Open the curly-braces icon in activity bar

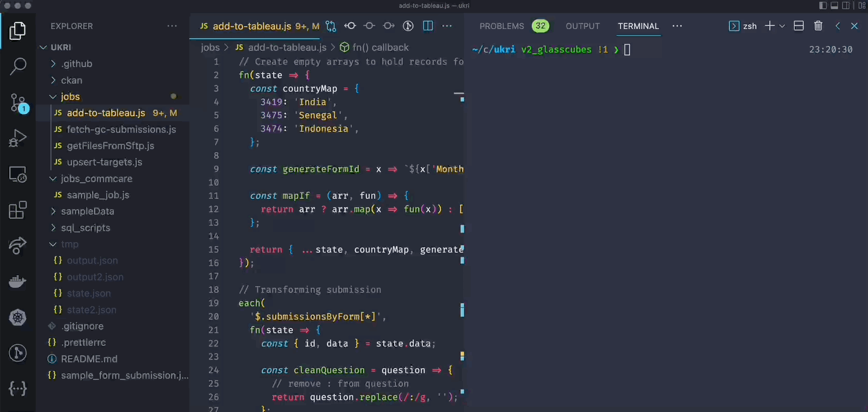[x=18, y=389]
